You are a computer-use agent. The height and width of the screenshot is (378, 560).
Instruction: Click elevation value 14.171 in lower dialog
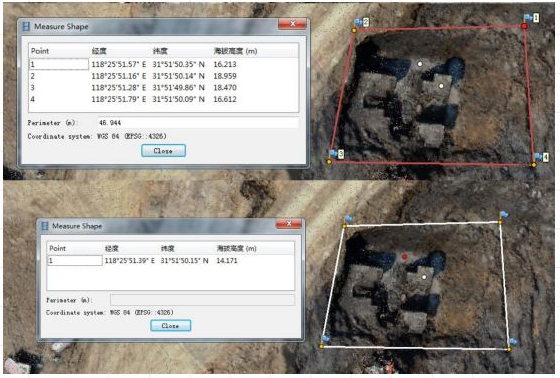click(x=227, y=260)
